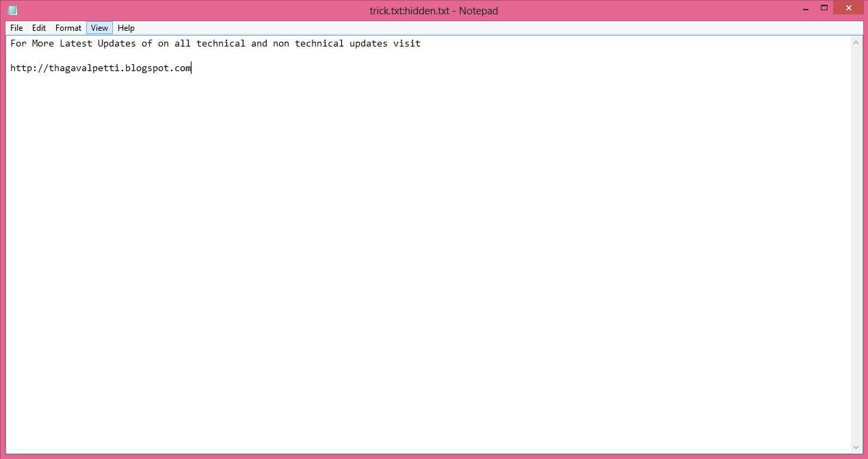Click the vertical scrollbar track
The image size is (868, 459).
coord(856,239)
